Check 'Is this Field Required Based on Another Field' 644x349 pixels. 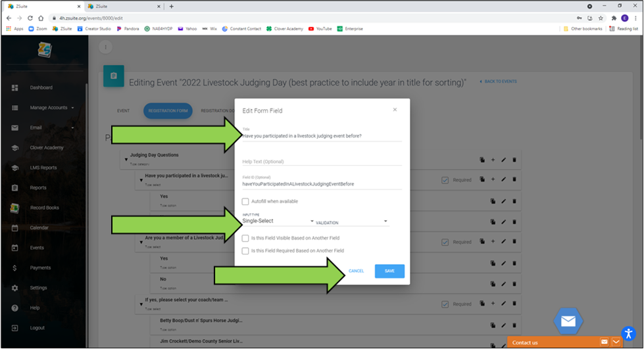245,250
